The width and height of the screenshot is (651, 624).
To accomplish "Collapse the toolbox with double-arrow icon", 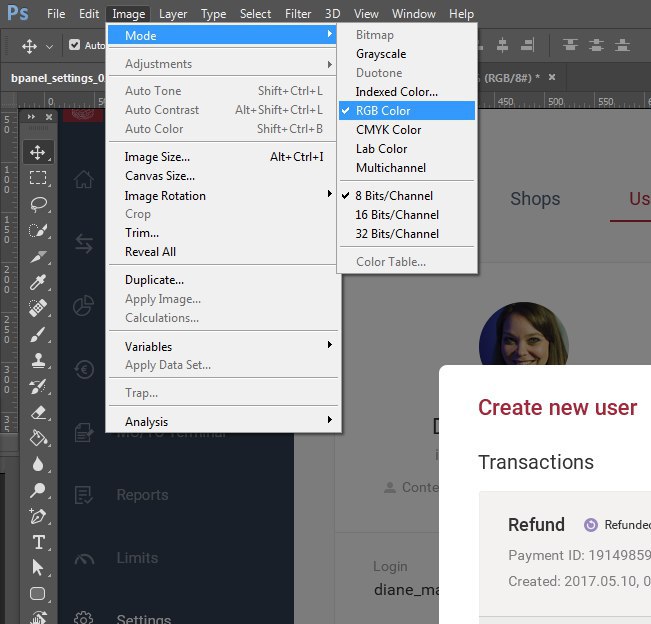I will (x=31, y=117).
